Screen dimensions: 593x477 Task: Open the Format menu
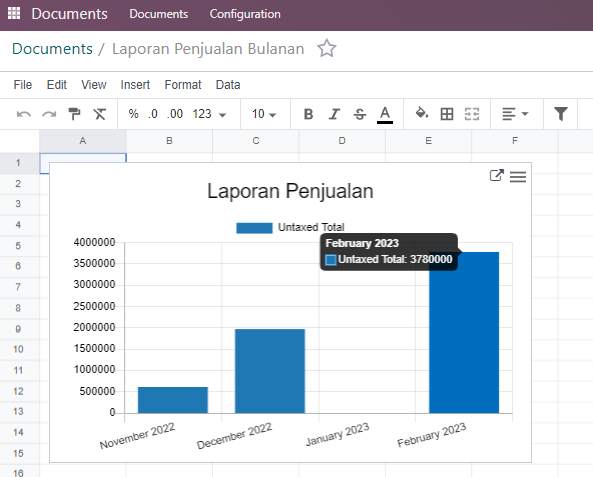click(x=183, y=85)
